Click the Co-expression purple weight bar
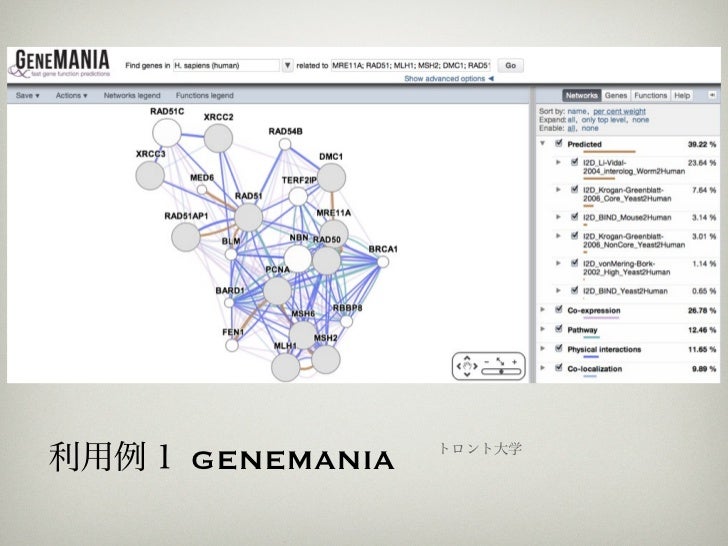728x546 pixels. pyautogui.click(x=601, y=318)
